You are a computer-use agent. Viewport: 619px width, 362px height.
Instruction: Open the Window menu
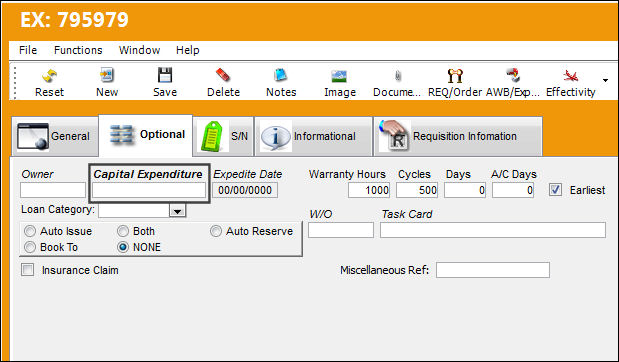(x=139, y=50)
